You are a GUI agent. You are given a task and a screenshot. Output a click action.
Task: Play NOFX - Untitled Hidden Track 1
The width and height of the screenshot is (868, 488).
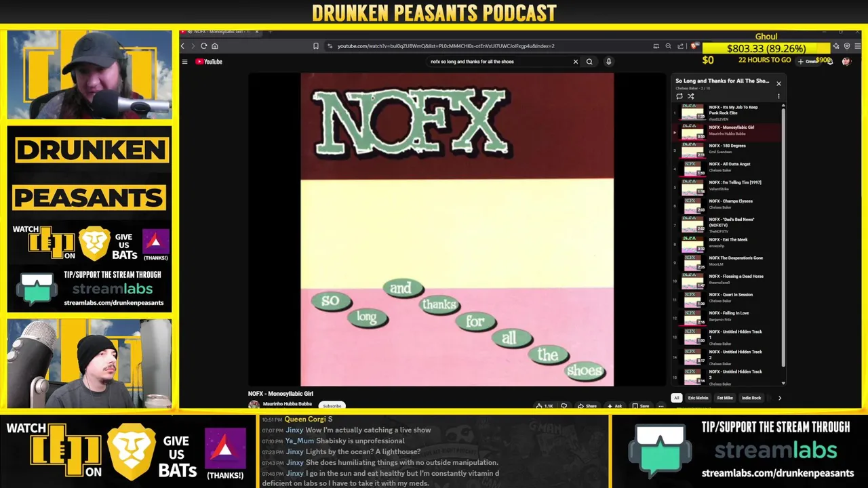(x=727, y=337)
